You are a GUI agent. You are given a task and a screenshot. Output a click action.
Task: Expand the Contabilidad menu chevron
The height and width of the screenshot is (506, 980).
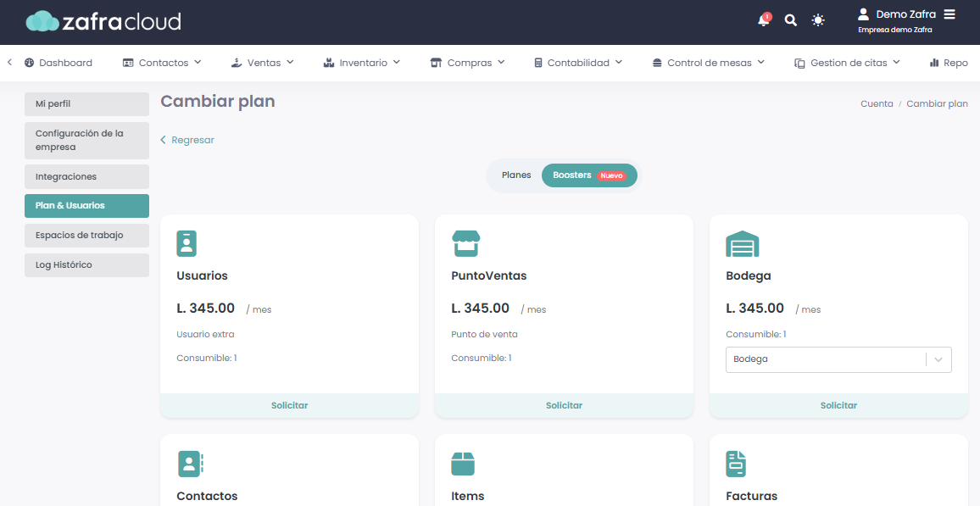tap(619, 63)
